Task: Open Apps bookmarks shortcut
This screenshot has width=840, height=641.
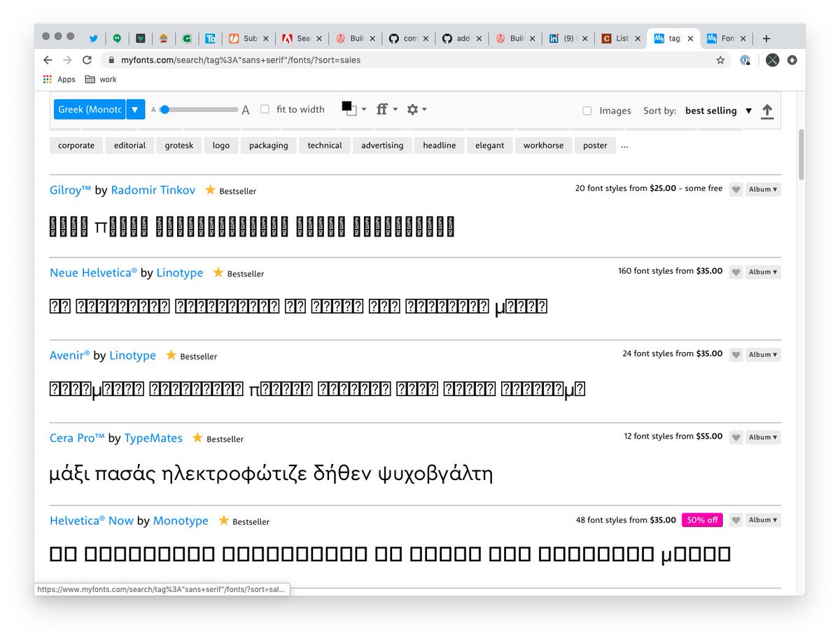Action: (59, 79)
